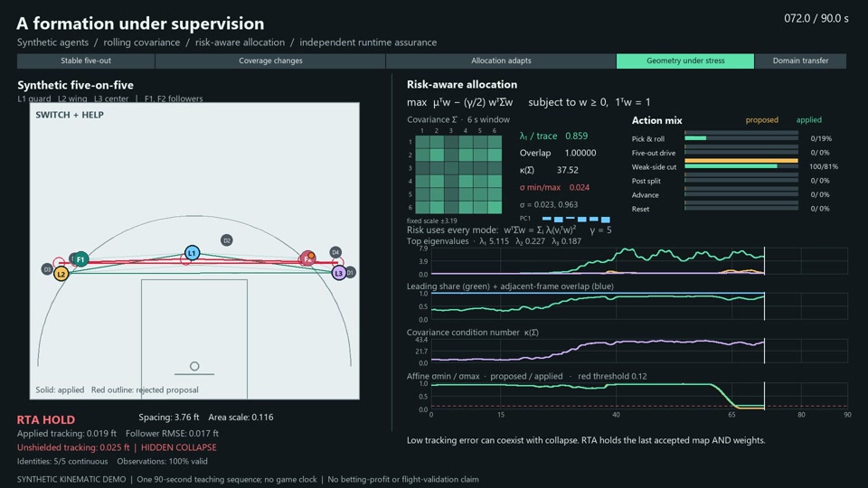Switch to the Stable five-out tab
This screenshot has height=488, width=868.
coord(86,61)
